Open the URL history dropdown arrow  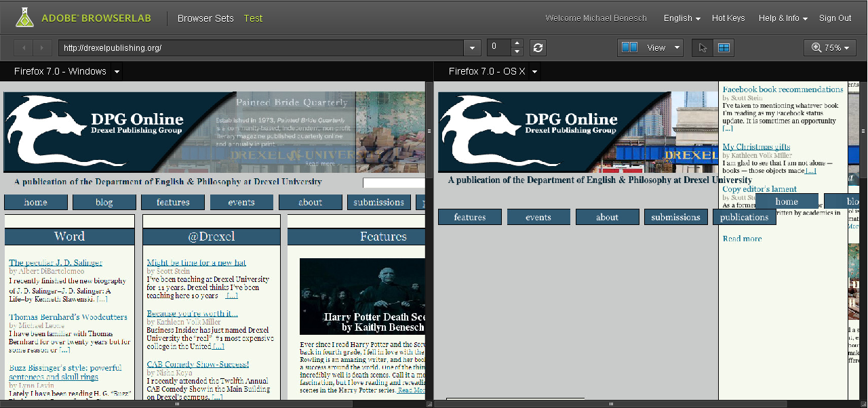coord(473,47)
